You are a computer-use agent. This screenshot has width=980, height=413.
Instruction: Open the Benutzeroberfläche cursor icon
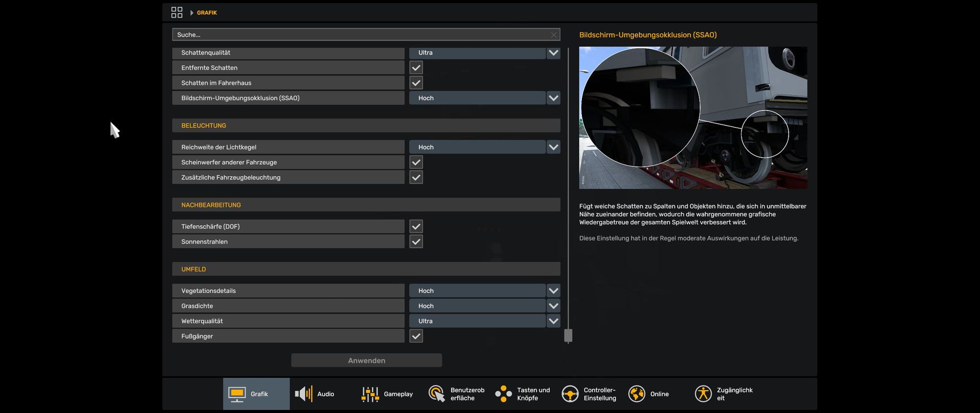click(437, 394)
